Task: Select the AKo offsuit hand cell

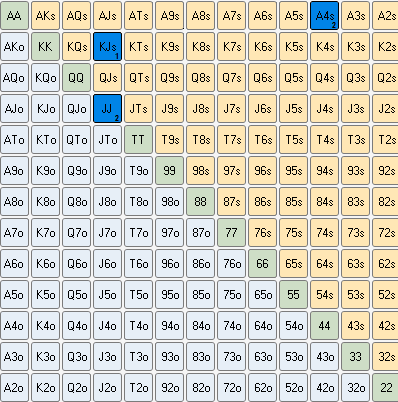Action: pyautogui.click(x=14, y=46)
